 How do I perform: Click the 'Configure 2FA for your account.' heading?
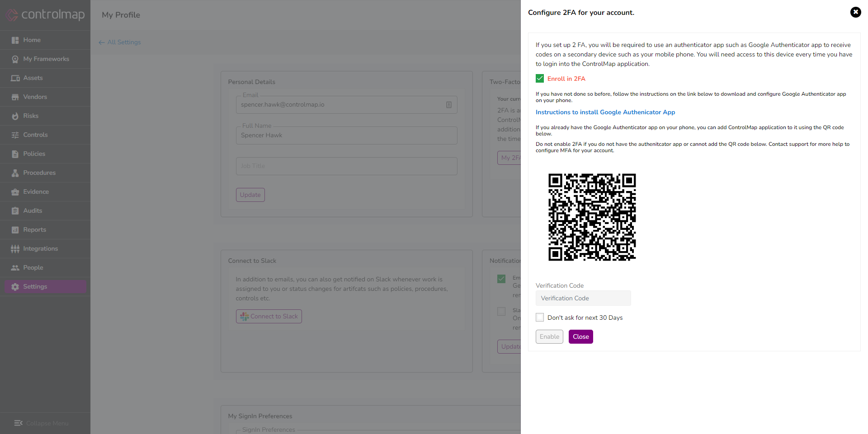(x=581, y=13)
